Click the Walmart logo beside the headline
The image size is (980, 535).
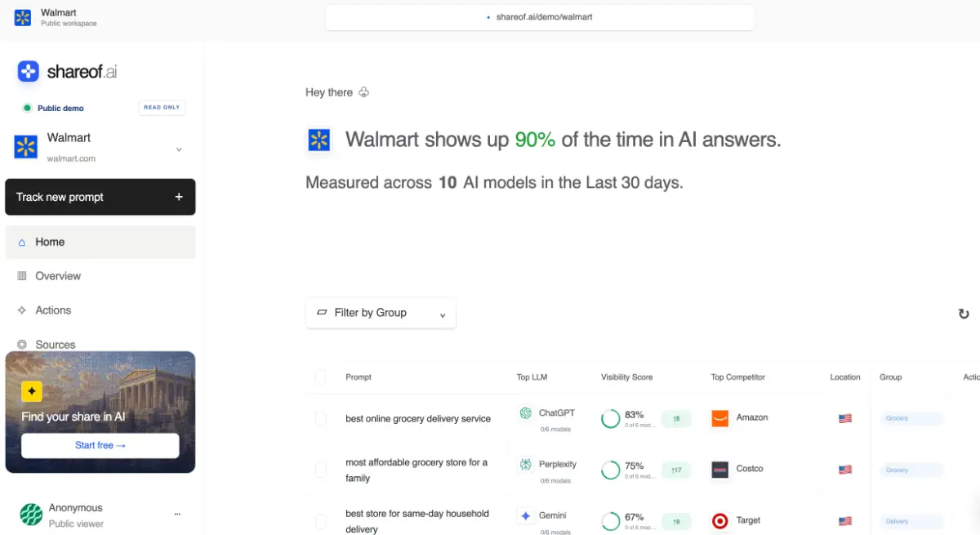click(x=318, y=140)
